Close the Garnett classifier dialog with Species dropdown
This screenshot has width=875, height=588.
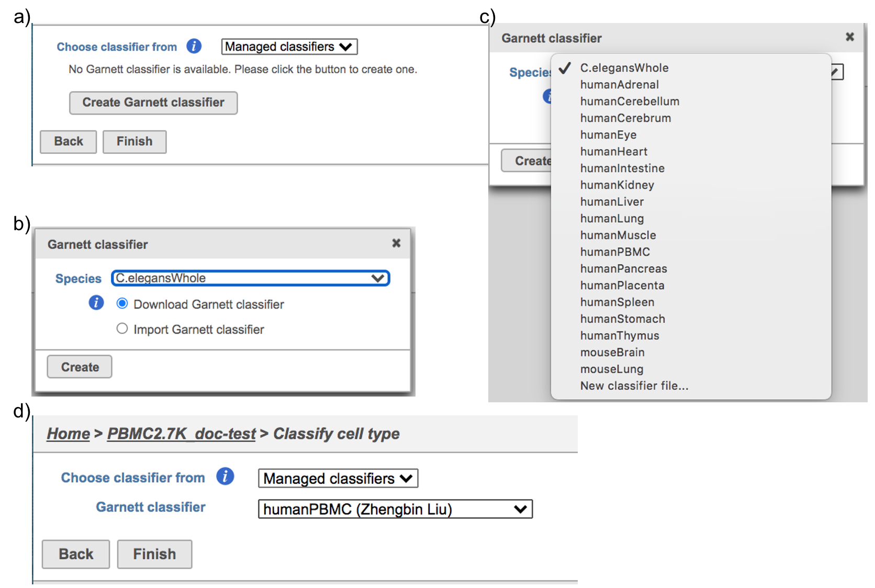click(x=396, y=243)
